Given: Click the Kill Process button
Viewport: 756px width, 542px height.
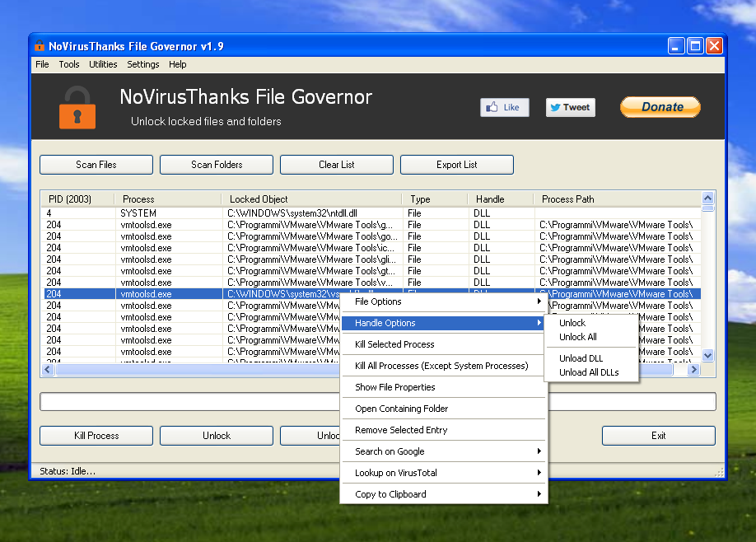Looking at the screenshot, I should pyautogui.click(x=96, y=436).
